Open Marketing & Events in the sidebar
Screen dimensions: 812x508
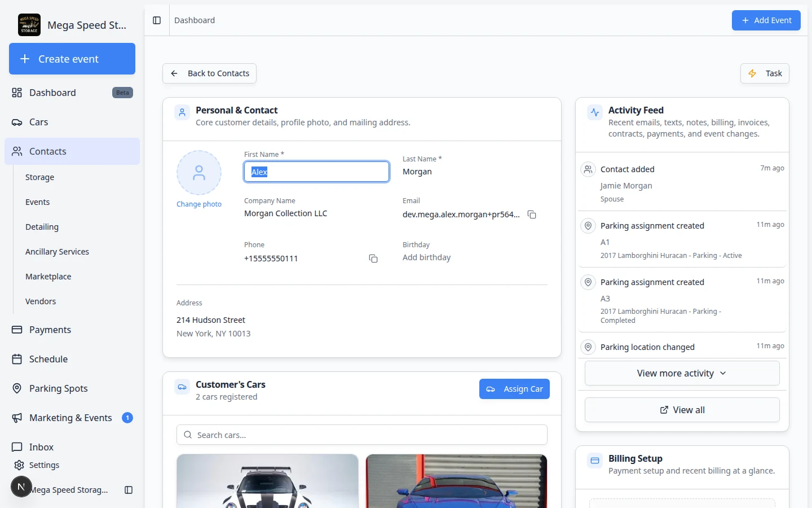coord(72,418)
